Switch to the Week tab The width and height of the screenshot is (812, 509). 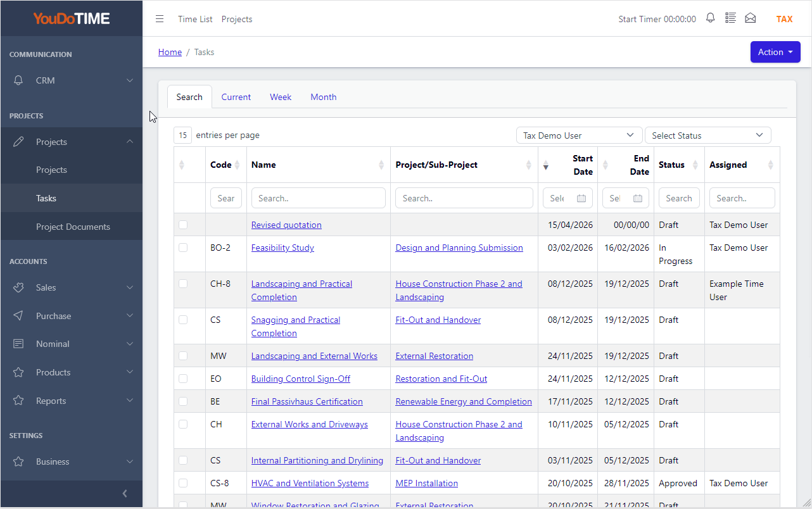click(281, 97)
